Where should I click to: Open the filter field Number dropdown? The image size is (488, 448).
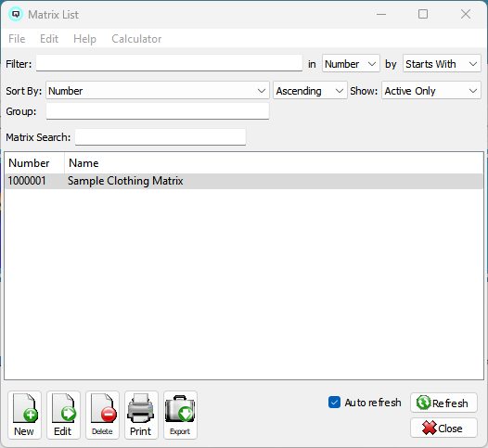click(x=351, y=64)
